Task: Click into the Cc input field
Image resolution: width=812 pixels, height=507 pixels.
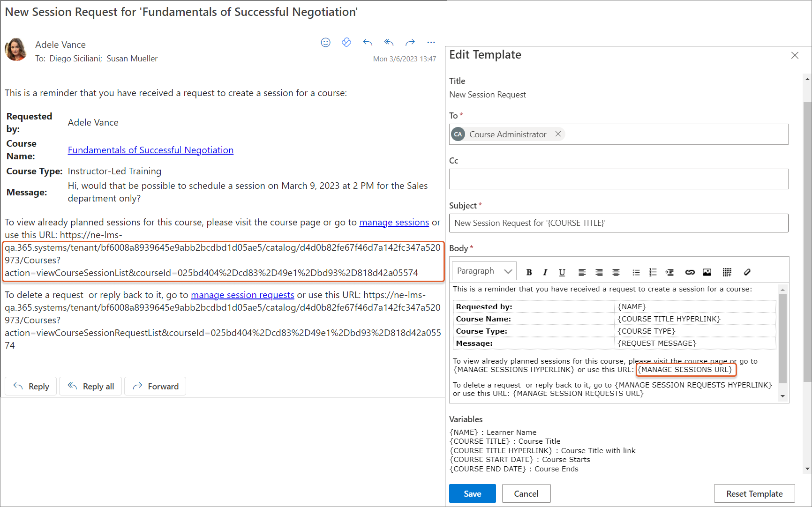Action: [618, 179]
